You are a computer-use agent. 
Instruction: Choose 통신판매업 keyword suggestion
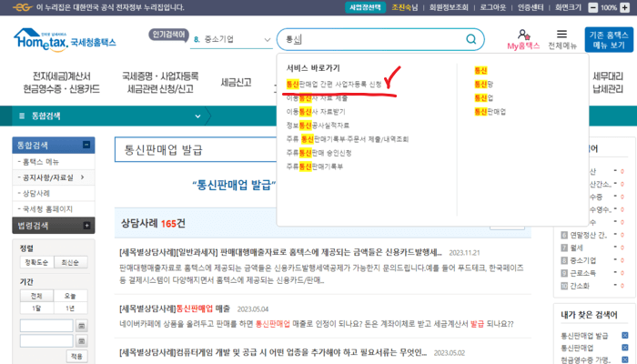tap(490, 112)
